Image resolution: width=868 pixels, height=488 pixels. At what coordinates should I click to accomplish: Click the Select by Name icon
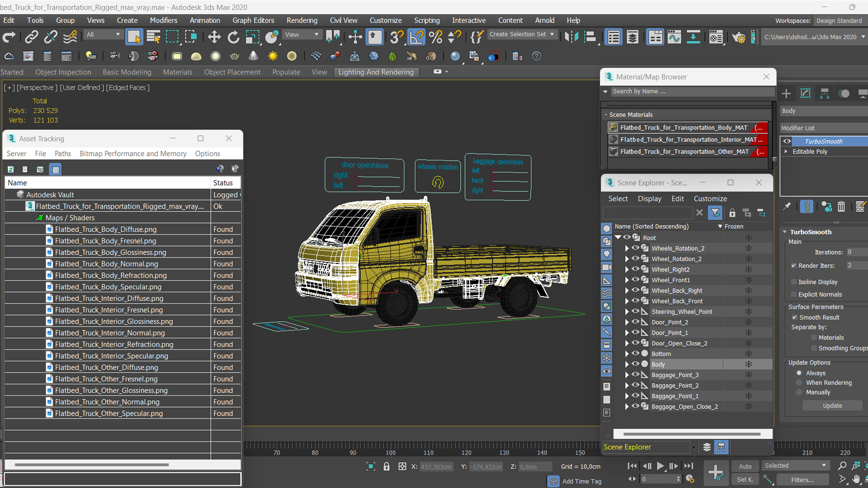(153, 37)
